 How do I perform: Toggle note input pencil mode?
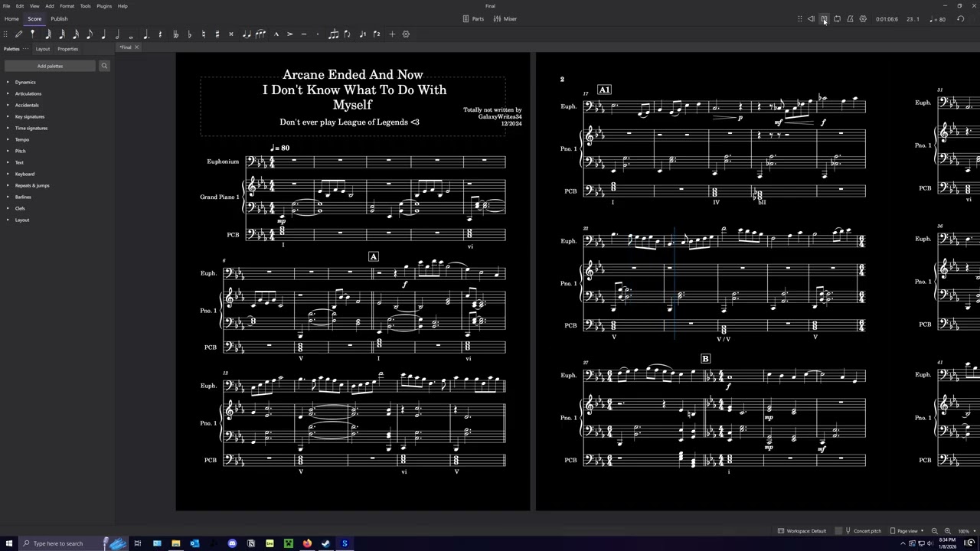(x=19, y=34)
